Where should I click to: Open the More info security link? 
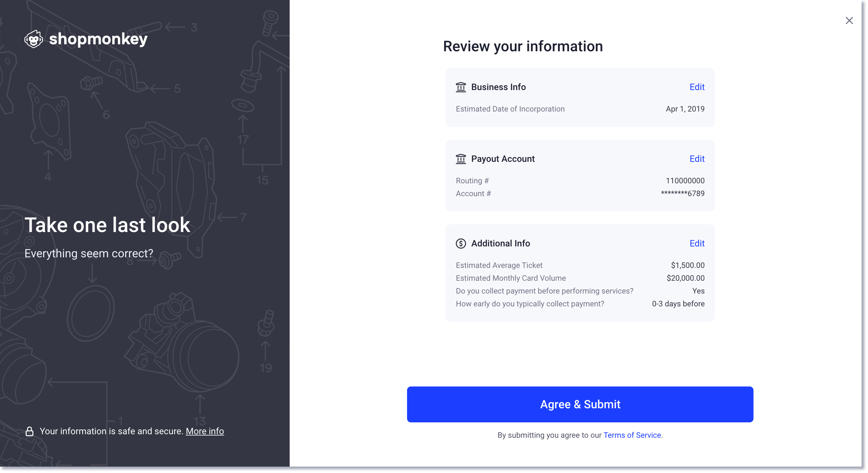click(x=205, y=431)
